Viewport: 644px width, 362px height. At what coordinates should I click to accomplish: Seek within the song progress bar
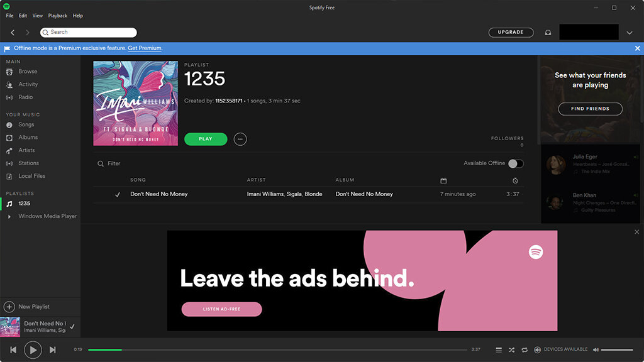277,349
